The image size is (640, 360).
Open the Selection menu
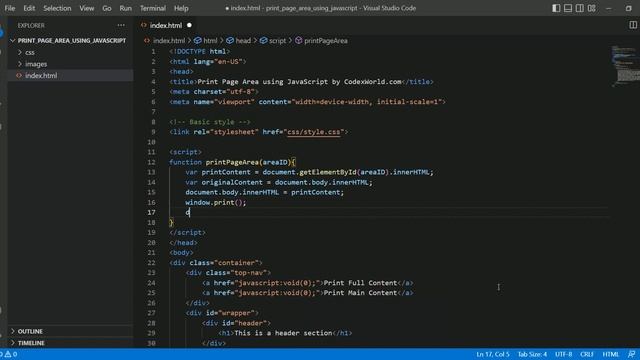pyautogui.click(x=57, y=8)
